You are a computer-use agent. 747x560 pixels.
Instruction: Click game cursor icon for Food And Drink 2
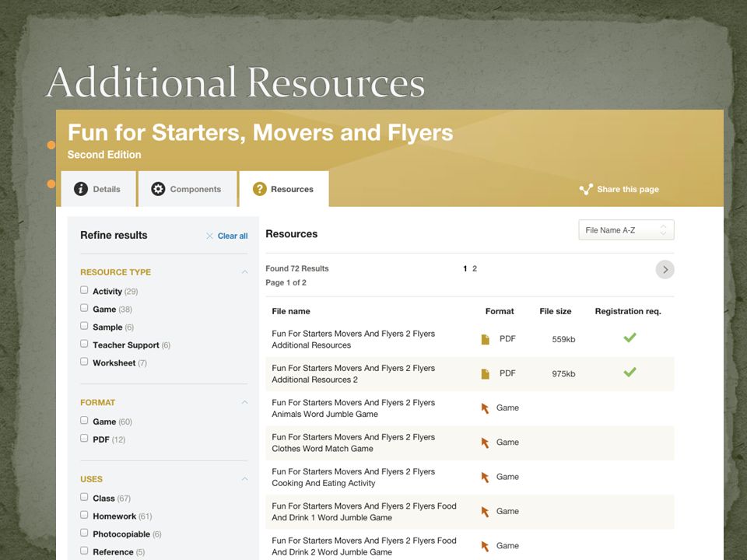[x=485, y=546]
